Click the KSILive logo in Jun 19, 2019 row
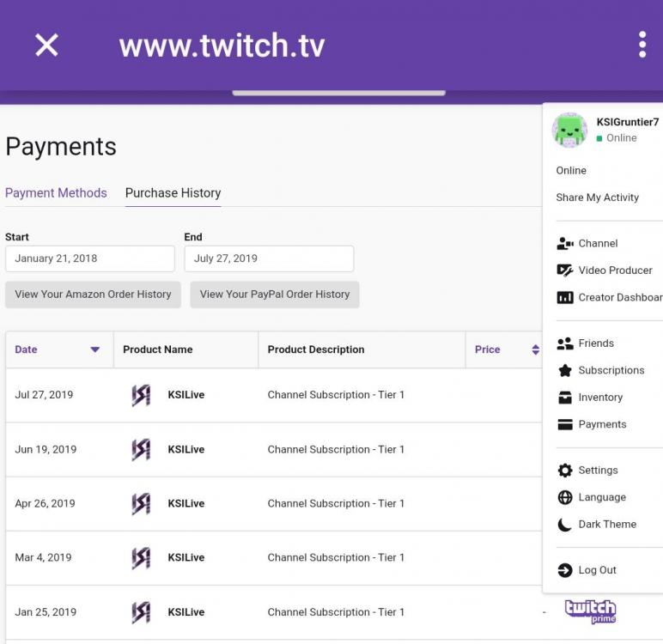Viewport: 663px width, 644px height. click(141, 449)
